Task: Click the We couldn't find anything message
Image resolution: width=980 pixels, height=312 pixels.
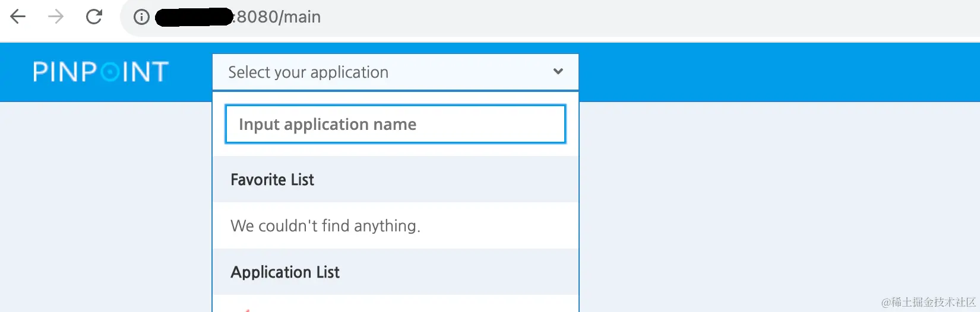Action: pyautogui.click(x=325, y=226)
